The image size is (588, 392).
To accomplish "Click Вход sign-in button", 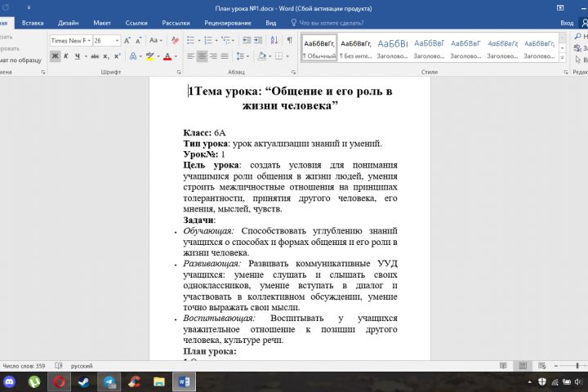I will tap(567, 23).
